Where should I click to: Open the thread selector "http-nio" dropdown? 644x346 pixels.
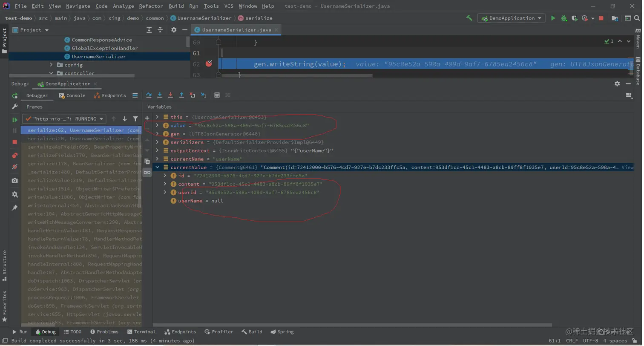pos(64,119)
